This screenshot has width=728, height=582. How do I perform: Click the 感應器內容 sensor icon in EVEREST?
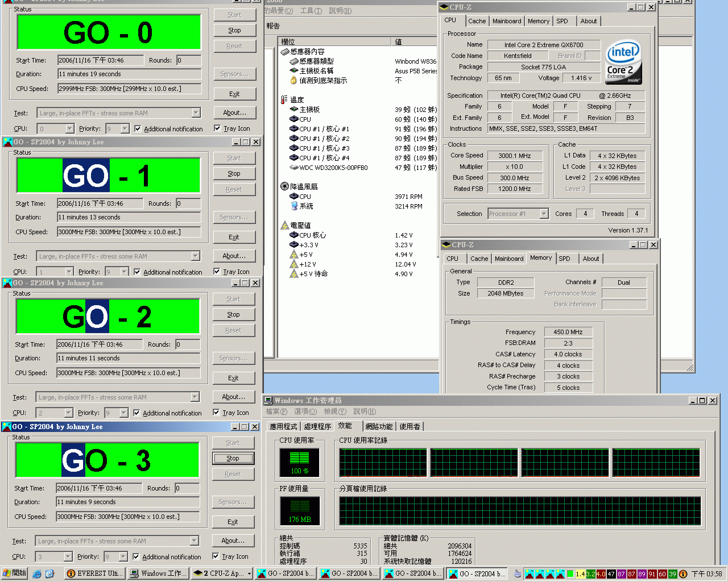click(x=284, y=51)
